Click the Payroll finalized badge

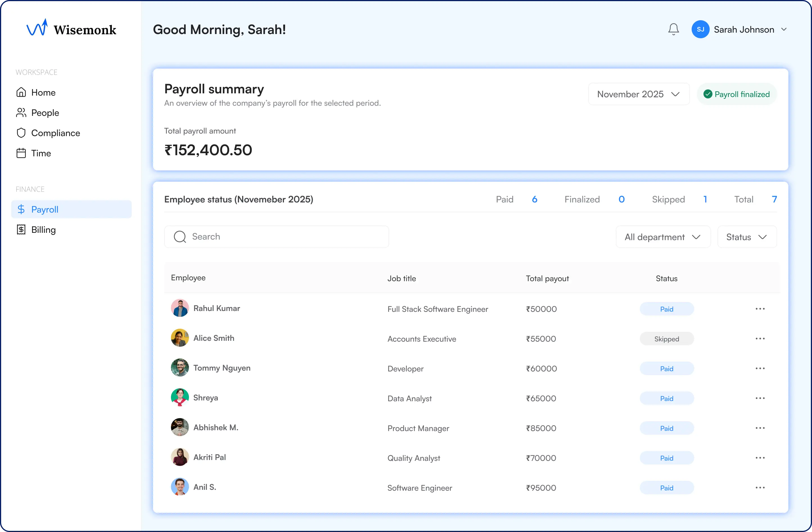pos(736,94)
